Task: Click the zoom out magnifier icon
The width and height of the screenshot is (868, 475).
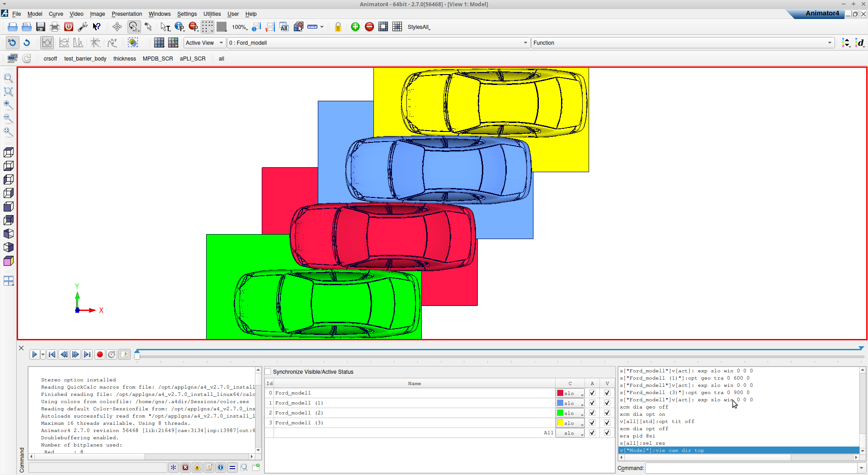Action: [x=8, y=119]
